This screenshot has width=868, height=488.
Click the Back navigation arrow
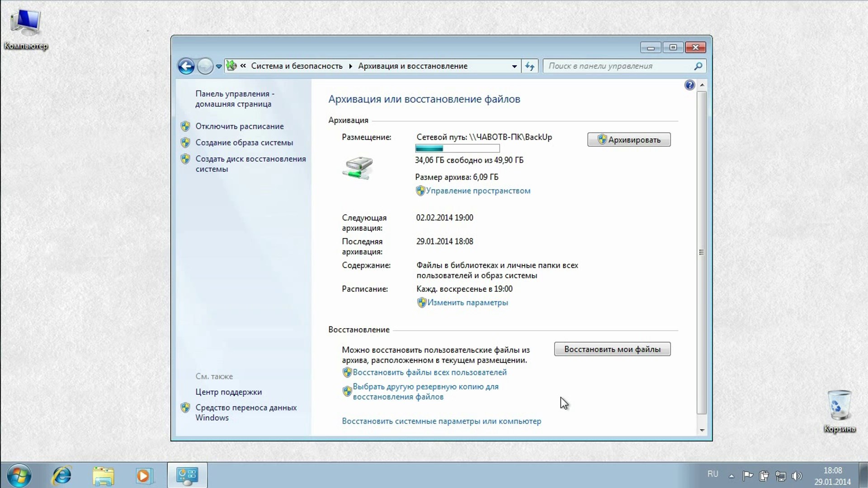186,66
